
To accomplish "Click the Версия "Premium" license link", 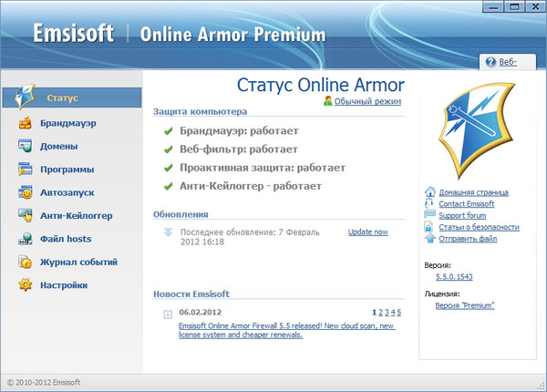I will pos(465,305).
